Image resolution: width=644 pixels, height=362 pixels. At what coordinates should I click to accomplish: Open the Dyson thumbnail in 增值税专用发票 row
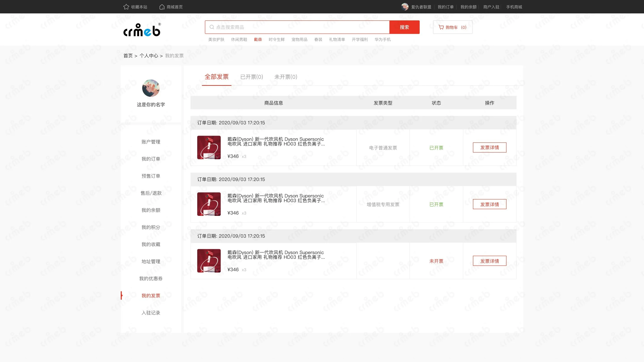tap(209, 204)
